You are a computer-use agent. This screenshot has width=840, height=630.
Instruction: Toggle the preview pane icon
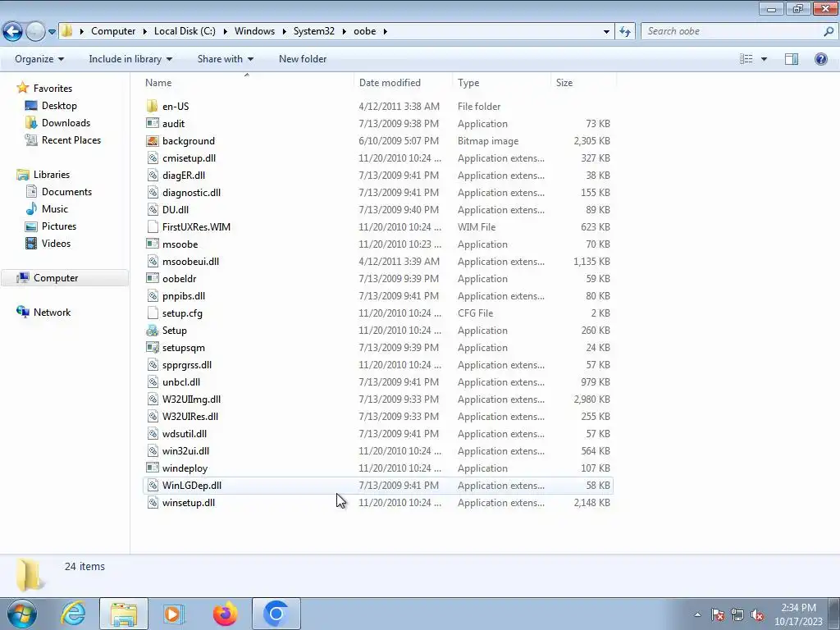click(x=792, y=59)
